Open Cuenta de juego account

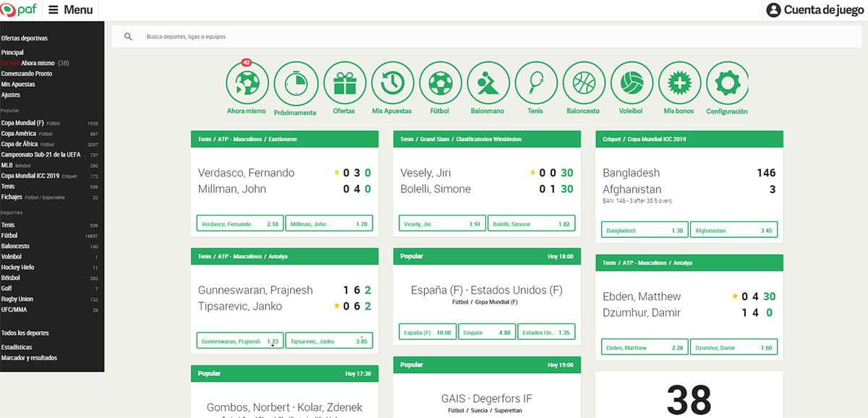pyautogui.click(x=814, y=10)
